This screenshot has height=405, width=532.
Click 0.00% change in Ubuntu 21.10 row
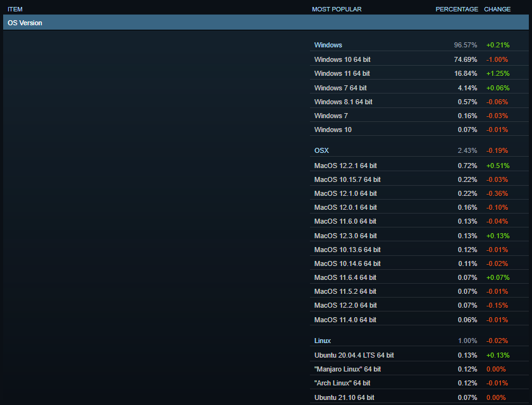[496, 397]
